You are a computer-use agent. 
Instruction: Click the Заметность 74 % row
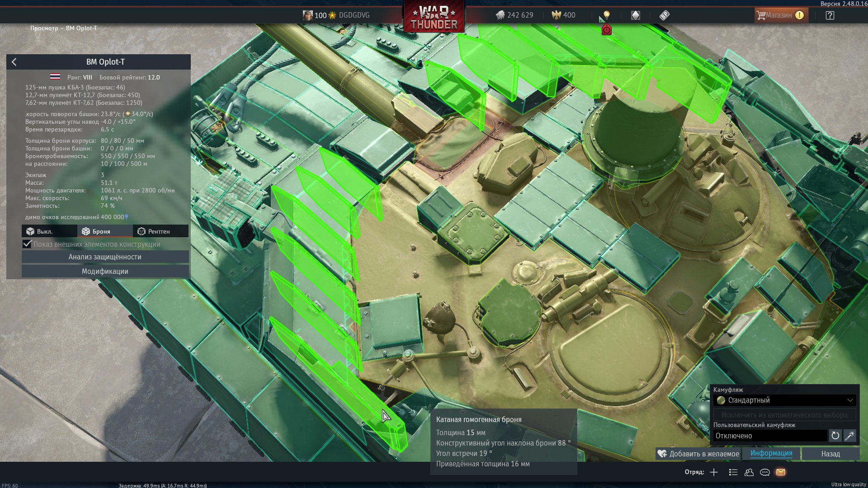click(70, 206)
